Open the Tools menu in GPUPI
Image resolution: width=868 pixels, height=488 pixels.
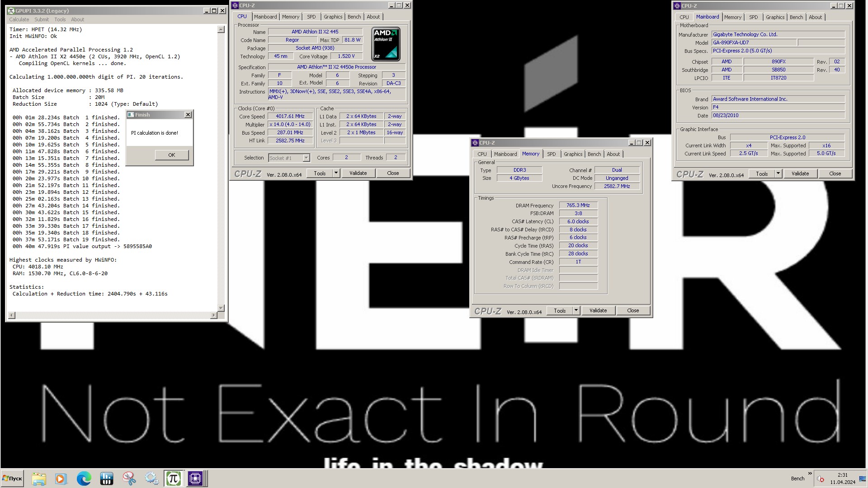pyautogui.click(x=60, y=19)
